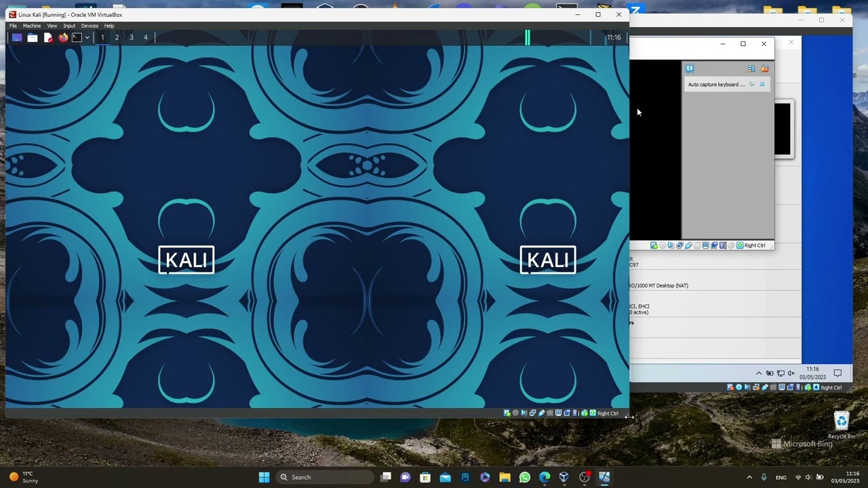Viewport: 868px width, 488px height.
Task: Open Task View from the taskbar
Action: (x=386, y=477)
